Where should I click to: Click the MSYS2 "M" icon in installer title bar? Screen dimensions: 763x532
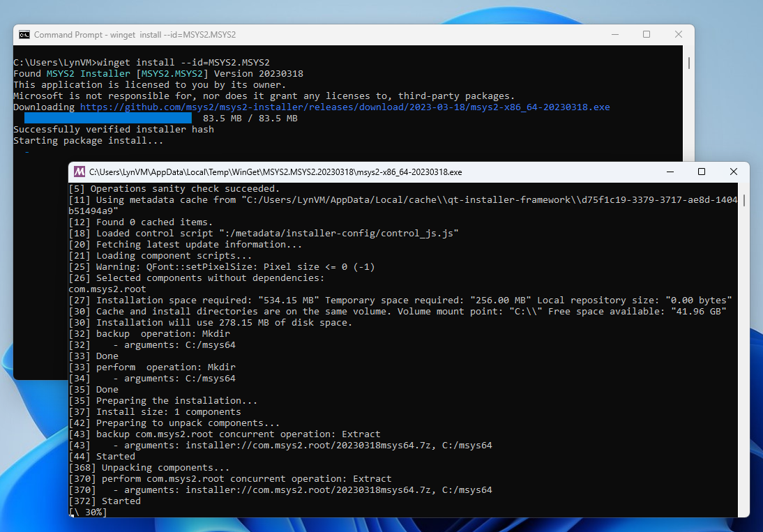pyautogui.click(x=78, y=172)
